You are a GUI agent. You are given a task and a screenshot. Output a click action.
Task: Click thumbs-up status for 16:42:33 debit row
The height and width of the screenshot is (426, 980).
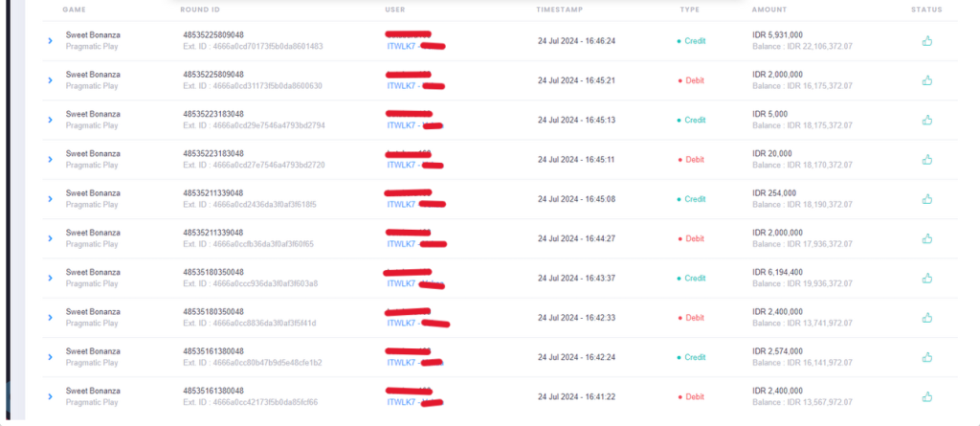[926, 317]
